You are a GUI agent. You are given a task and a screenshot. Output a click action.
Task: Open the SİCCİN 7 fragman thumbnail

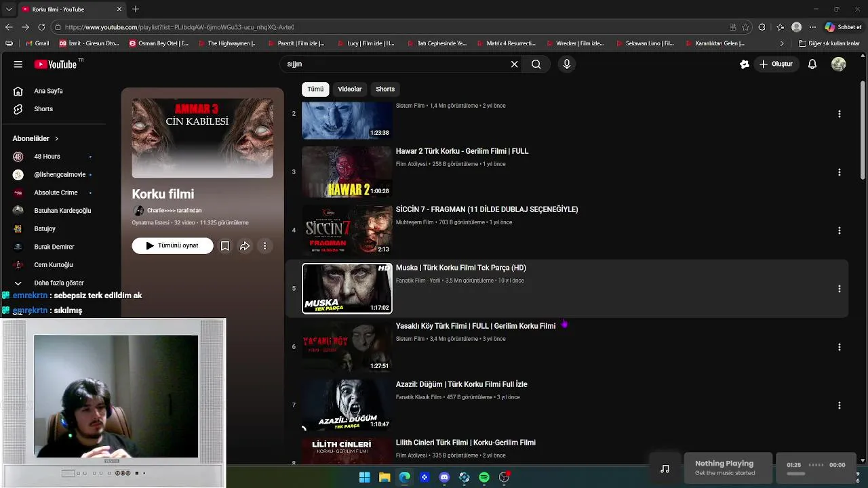347,230
